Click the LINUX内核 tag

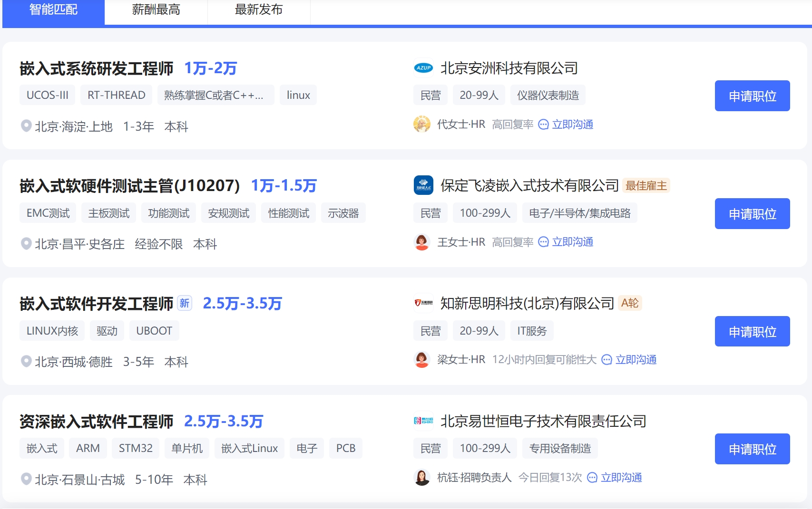coord(52,331)
